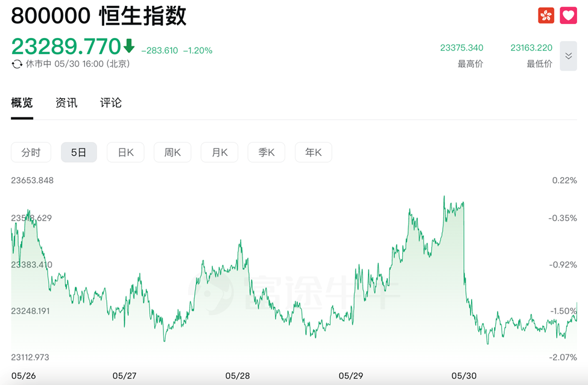Expand the quote details chevron

coord(569,56)
